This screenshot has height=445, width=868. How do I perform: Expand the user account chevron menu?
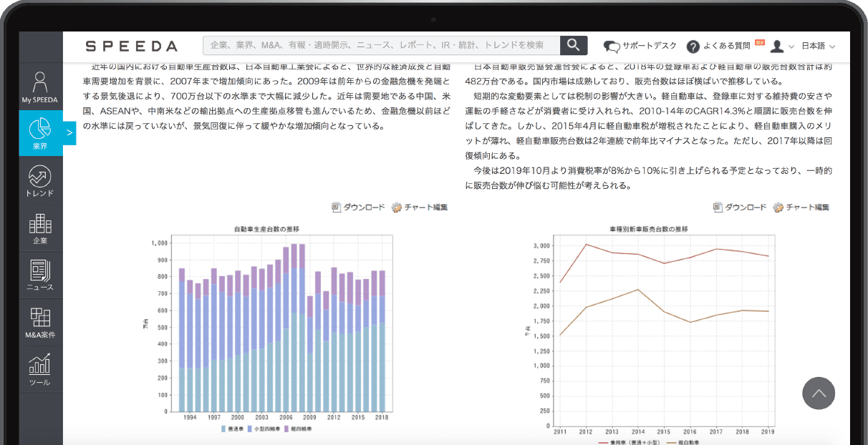[791, 46]
